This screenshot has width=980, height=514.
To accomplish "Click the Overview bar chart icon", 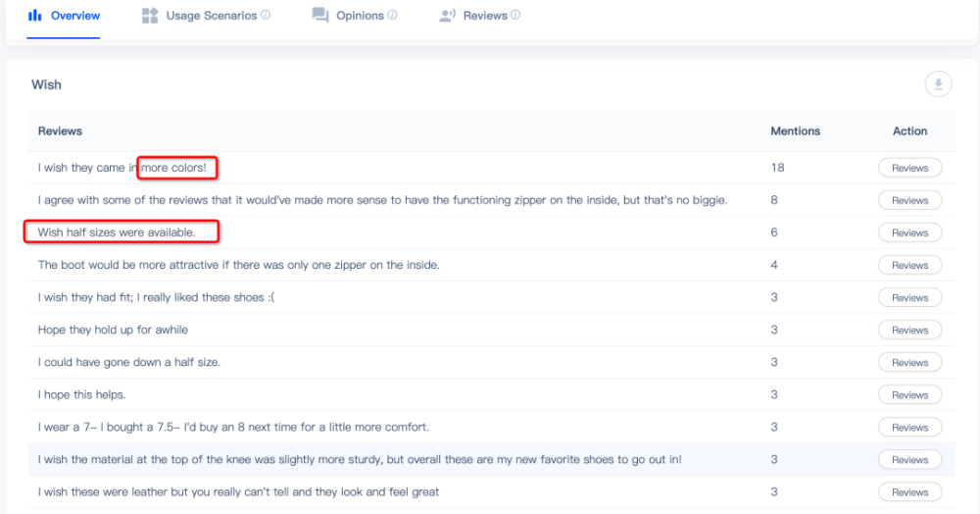I will (35, 16).
